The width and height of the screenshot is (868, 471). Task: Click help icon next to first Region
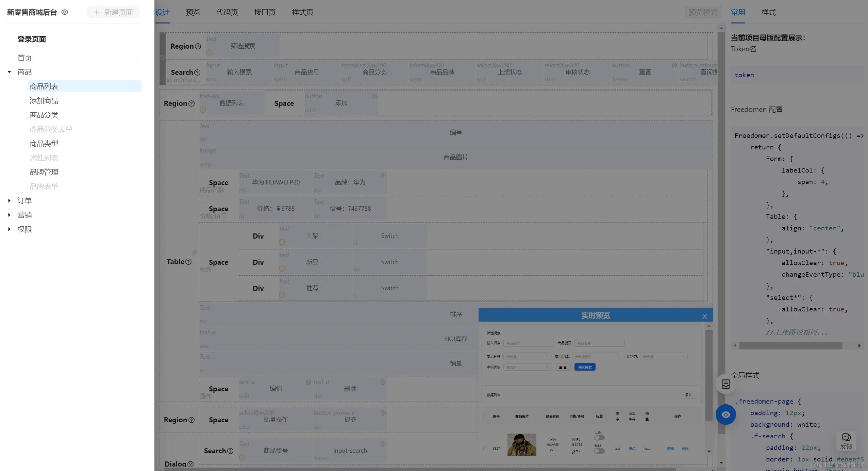click(198, 46)
